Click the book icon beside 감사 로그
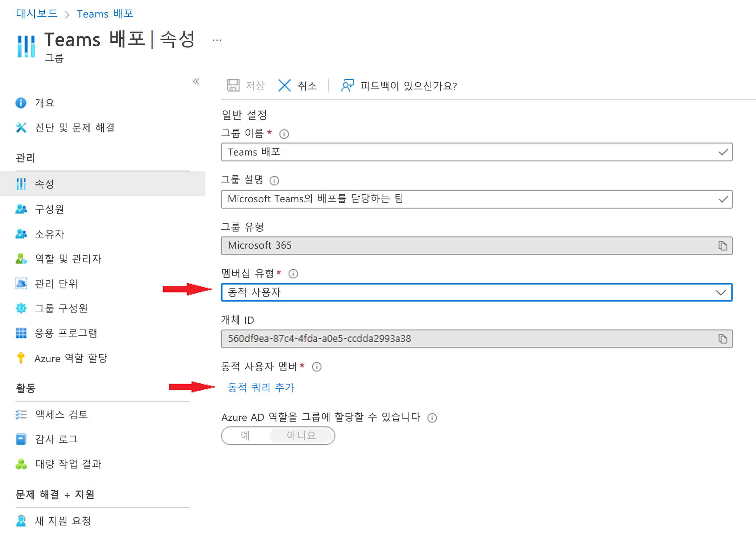The height and width of the screenshot is (538, 756). coord(21,439)
